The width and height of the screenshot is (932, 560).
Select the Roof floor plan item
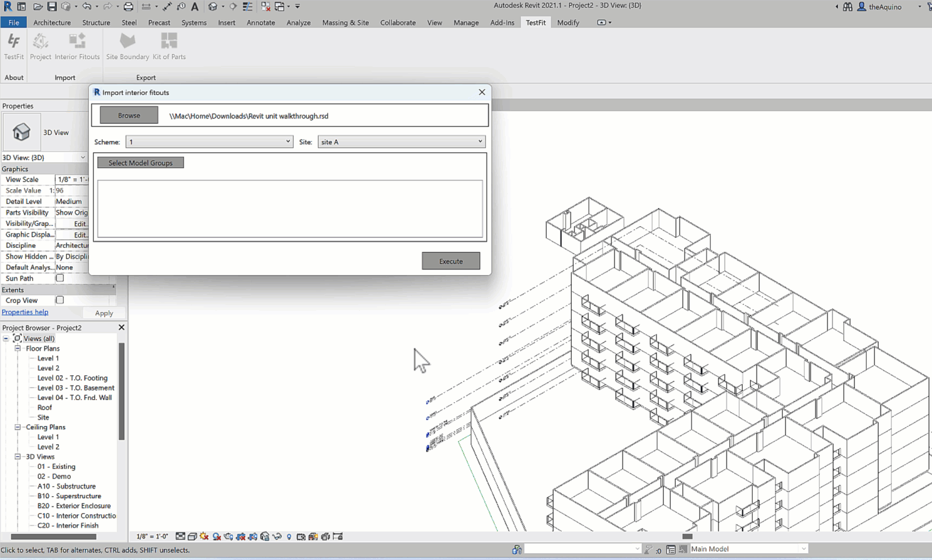tap(44, 407)
